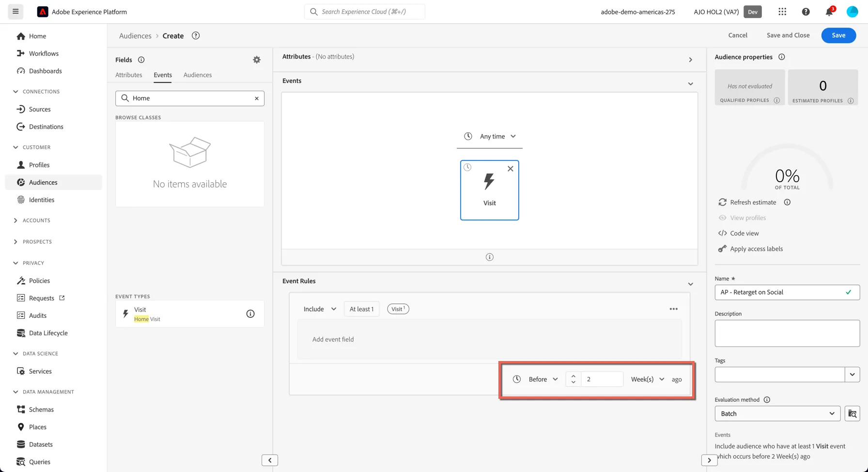Click the Save button
Screen dimensions: 868x472
[838, 35]
